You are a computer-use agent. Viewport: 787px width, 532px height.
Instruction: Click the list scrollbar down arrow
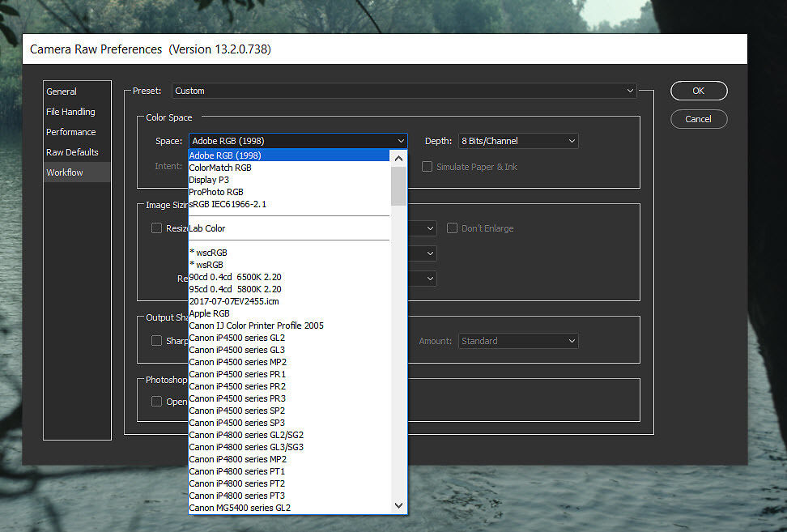398,505
